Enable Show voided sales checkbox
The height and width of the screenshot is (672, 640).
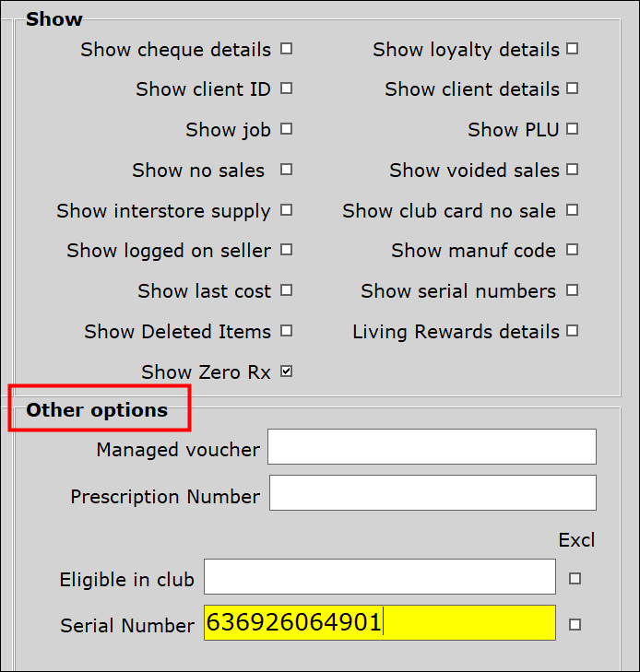tap(573, 170)
